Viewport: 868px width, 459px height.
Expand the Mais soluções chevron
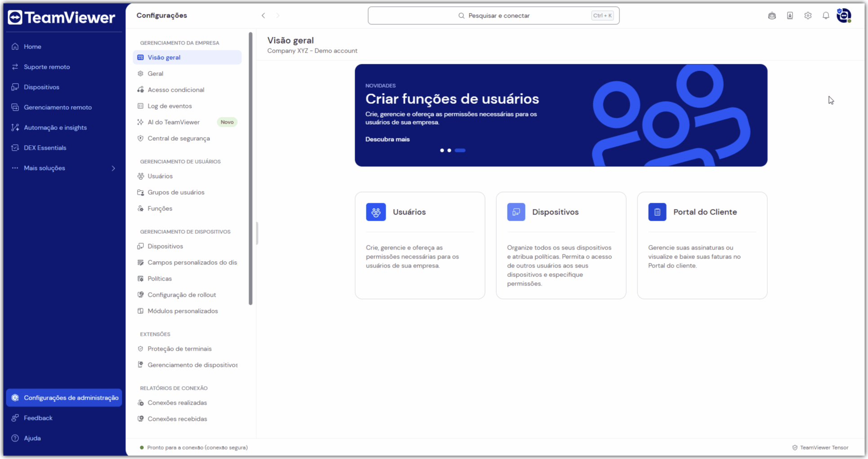pos(113,168)
